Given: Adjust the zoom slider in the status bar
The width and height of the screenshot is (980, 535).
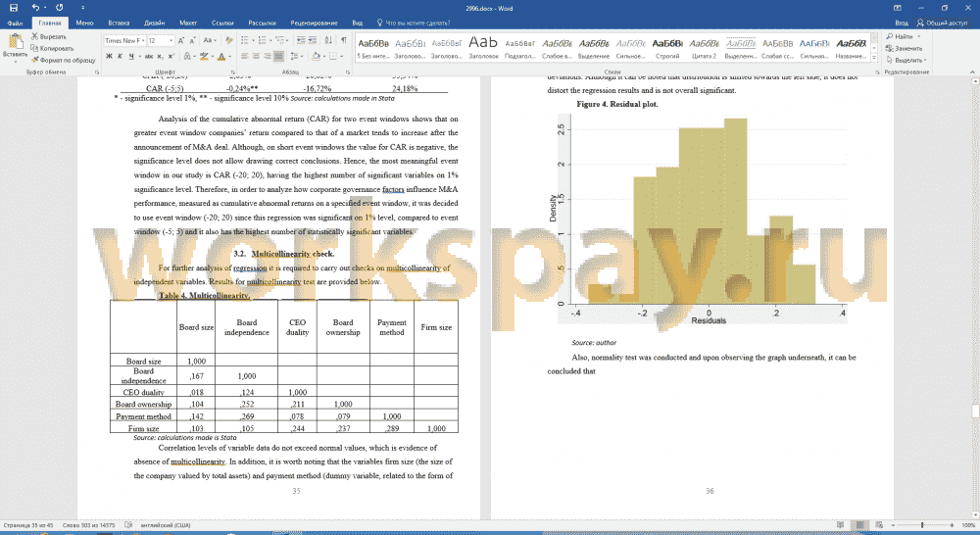Looking at the screenshot, I should pos(922,525).
